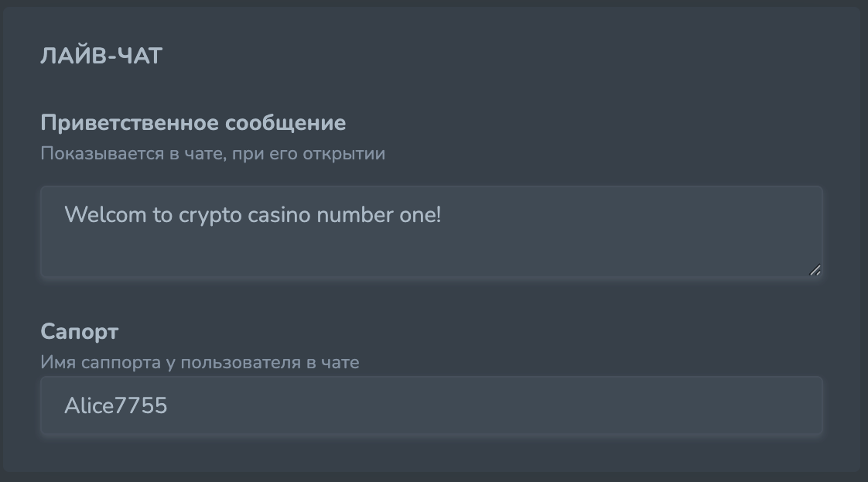Click on the 'Alice7755' text
The width and height of the screenshot is (868, 482).
coord(116,406)
